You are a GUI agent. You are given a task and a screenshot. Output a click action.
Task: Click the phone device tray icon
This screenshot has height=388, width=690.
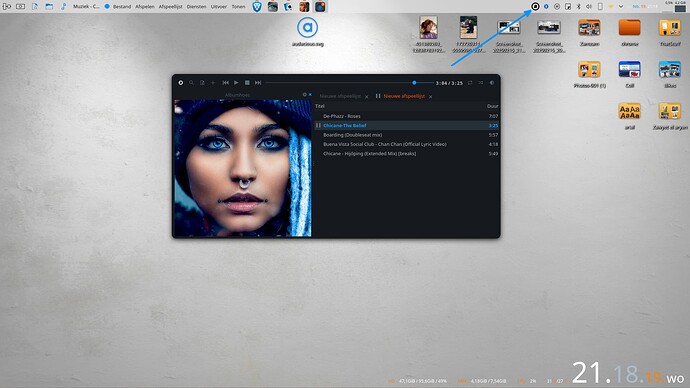(600, 7)
